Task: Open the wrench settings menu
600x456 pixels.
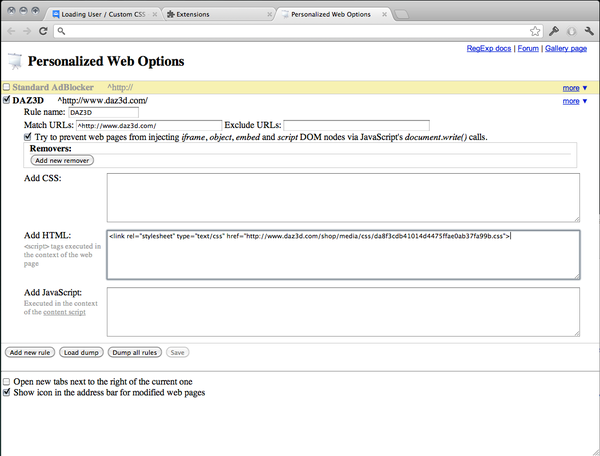Action: tap(589, 31)
